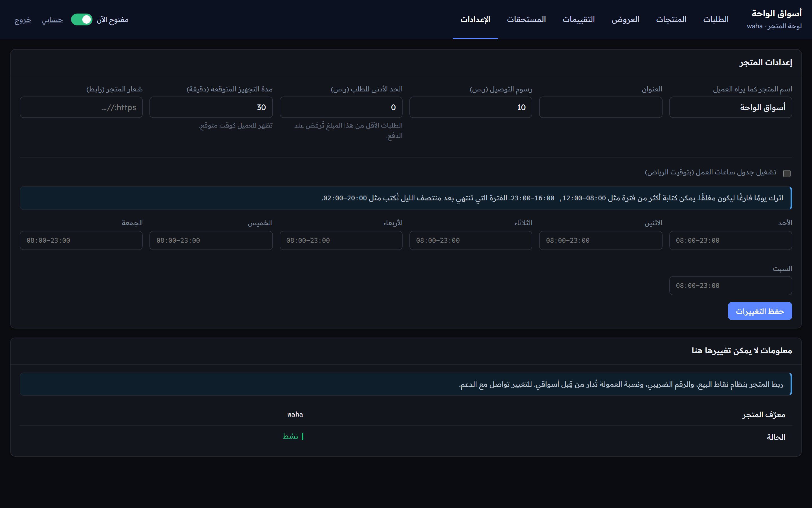The width and height of the screenshot is (812, 508).
Task: Edit the رسوم التوصيل delivery fee field
Action: click(471, 107)
